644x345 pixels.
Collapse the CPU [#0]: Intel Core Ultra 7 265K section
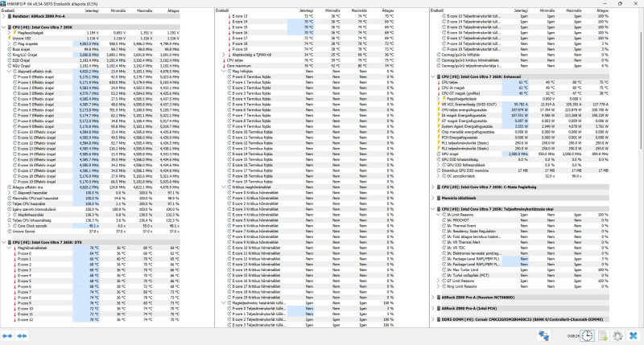[x=4, y=27]
